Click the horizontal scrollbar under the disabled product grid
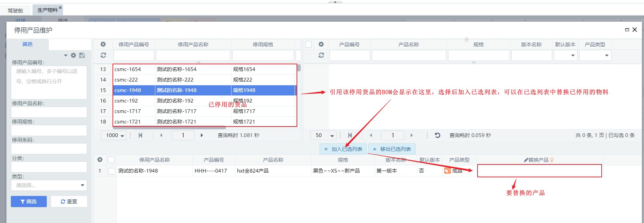644x223 pixels. click(169, 128)
